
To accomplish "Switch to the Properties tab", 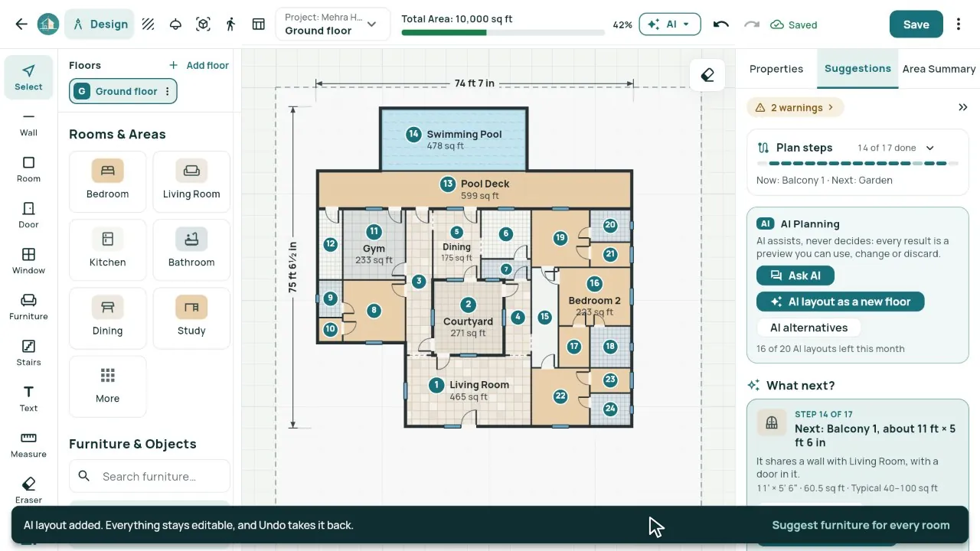I will click(776, 69).
